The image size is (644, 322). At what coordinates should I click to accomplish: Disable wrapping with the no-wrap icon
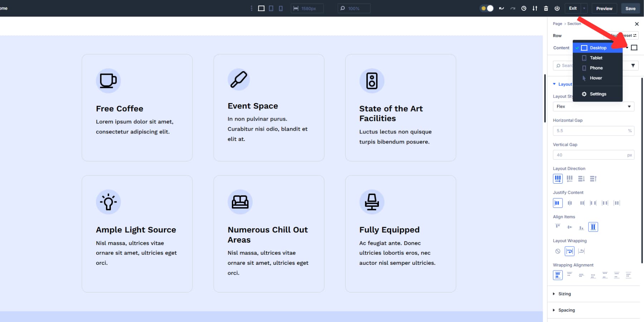(557, 251)
